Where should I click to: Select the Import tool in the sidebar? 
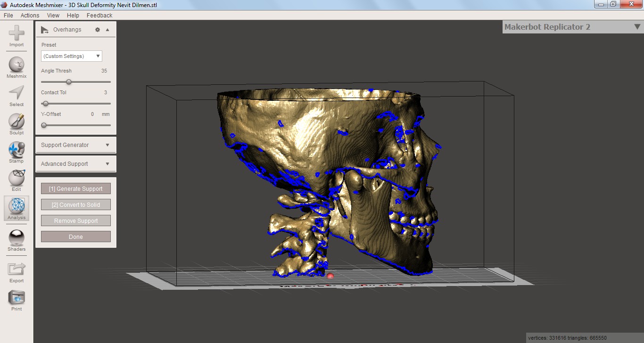coord(16,35)
